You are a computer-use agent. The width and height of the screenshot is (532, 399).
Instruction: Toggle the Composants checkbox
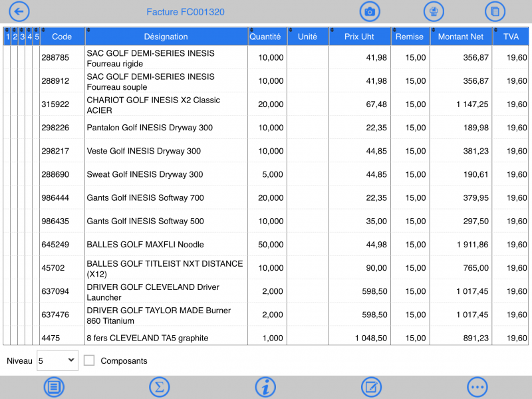coord(89,360)
